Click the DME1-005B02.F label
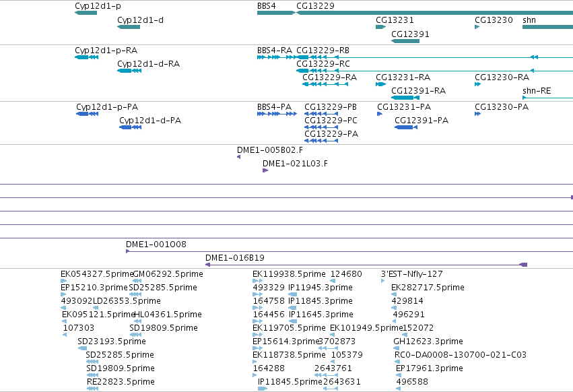The width and height of the screenshot is (573, 392). coord(270,150)
